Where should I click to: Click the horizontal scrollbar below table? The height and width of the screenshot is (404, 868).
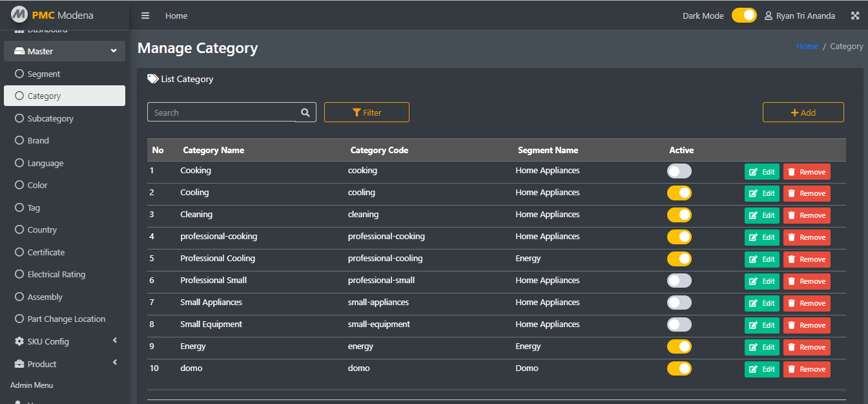497,390
